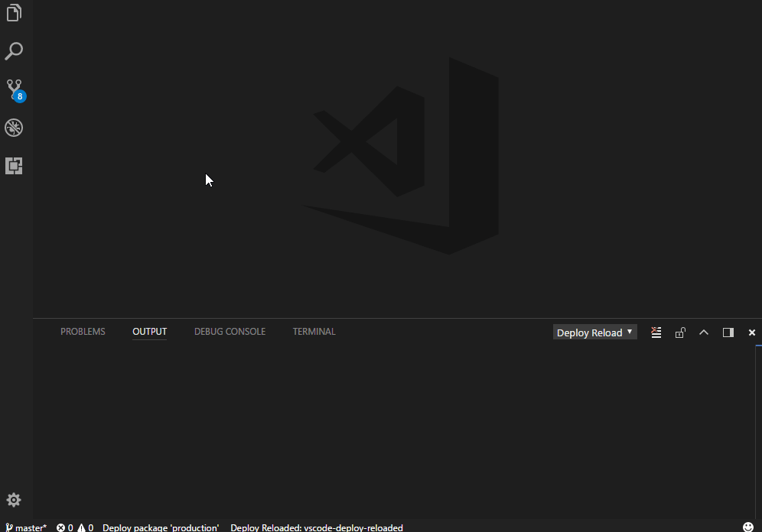Click Deploy Reloaded: vscode-deploy-reloaded status item
The image size is (762, 532).
(317, 527)
